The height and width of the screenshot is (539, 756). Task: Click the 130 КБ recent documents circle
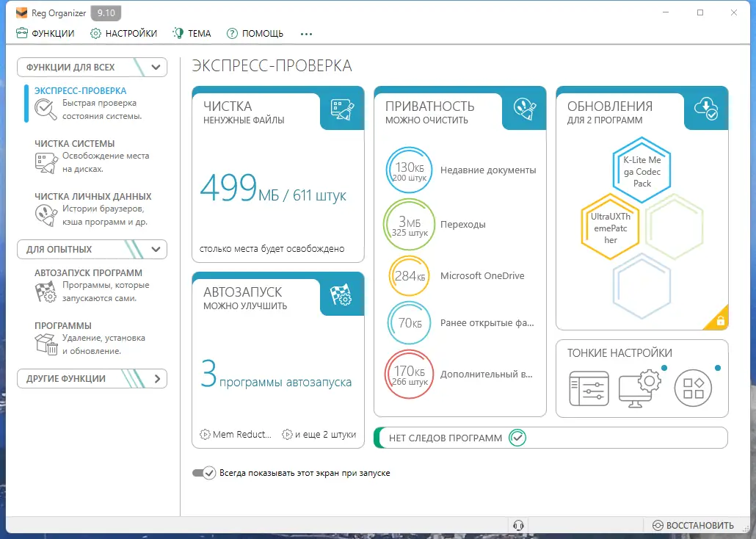(410, 171)
